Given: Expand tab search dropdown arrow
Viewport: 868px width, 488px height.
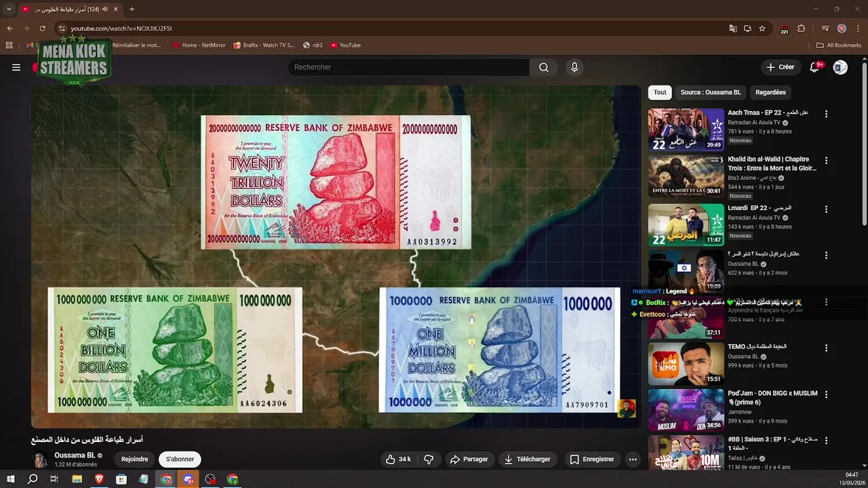Looking at the screenshot, I should pyautogui.click(x=9, y=9).
